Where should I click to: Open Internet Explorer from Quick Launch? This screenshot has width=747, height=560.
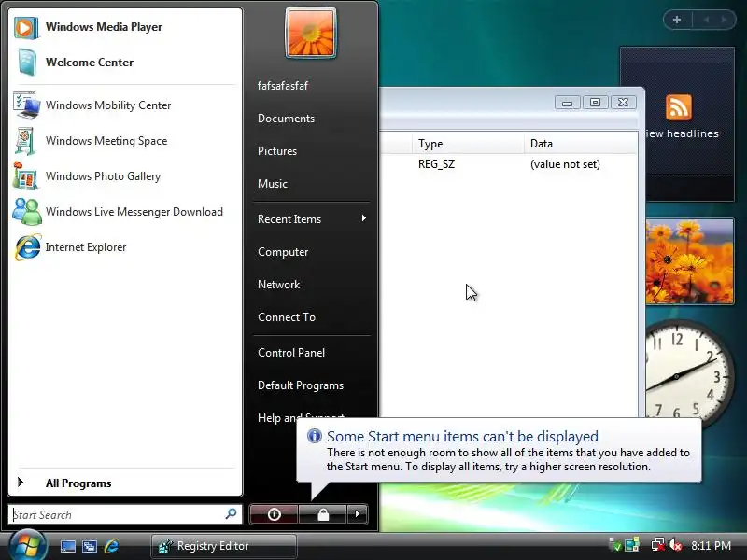point(111,546)
